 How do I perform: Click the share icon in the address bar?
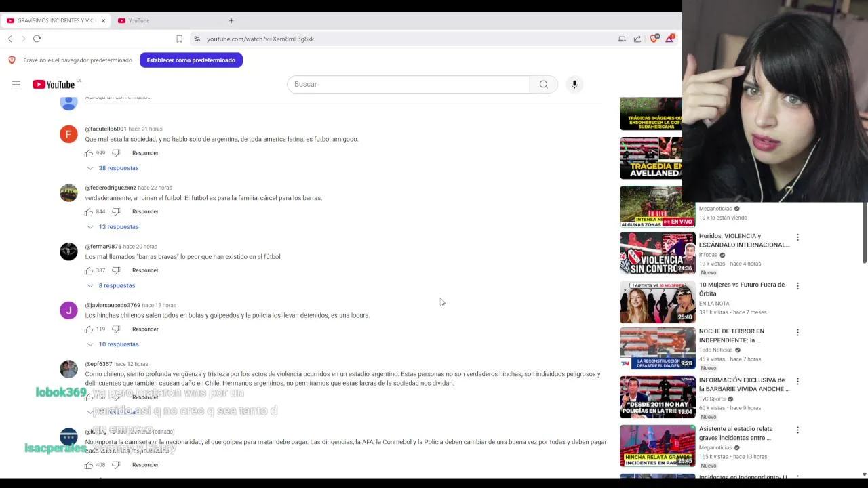coord(637,39)
